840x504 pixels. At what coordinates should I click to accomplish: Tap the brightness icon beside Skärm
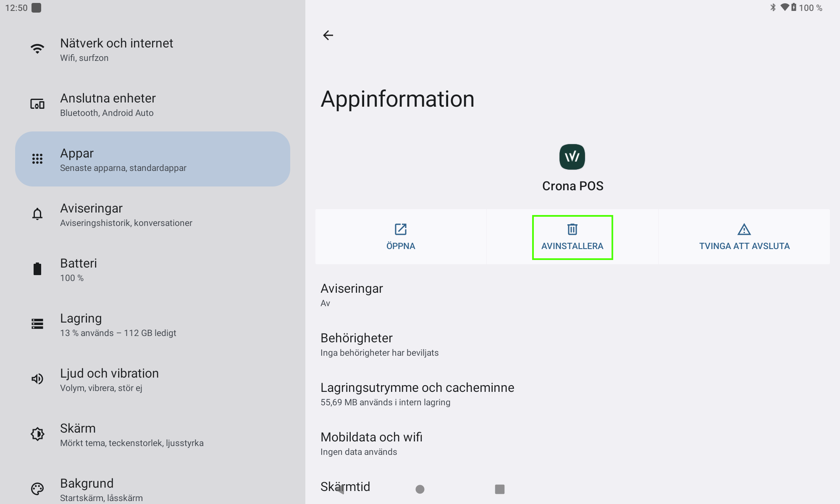(x=37, y=434)
